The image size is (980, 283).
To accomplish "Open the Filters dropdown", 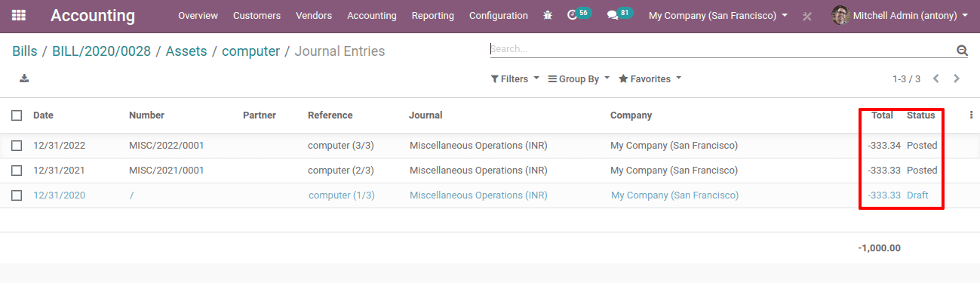I will (515, 78).
